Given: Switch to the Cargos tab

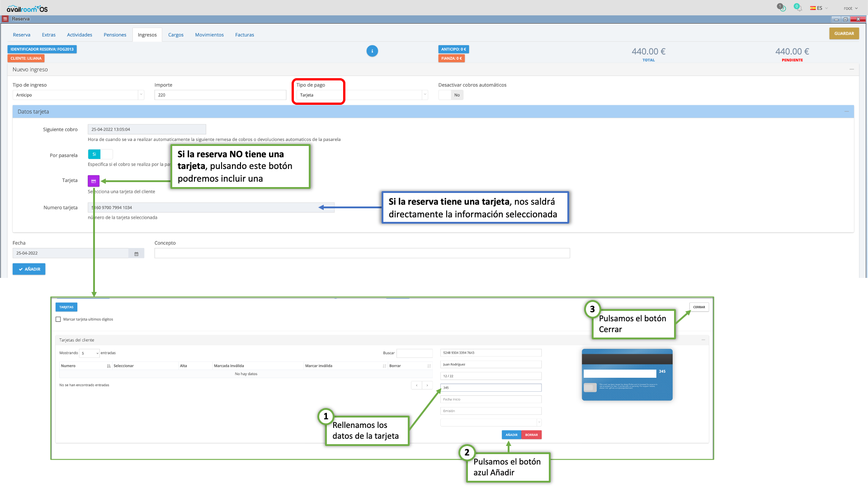Looking at the screenshot, I should pyautogui.click(x=175, y=35).
